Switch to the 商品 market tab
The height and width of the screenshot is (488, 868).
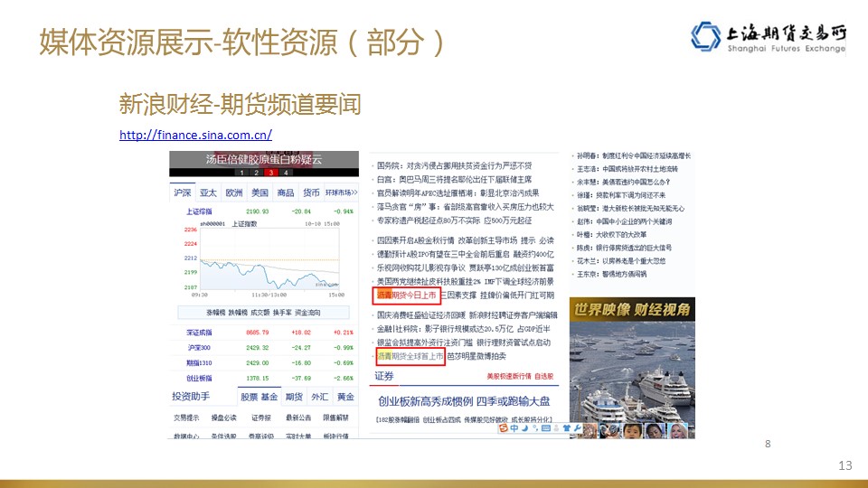(286, 192)
